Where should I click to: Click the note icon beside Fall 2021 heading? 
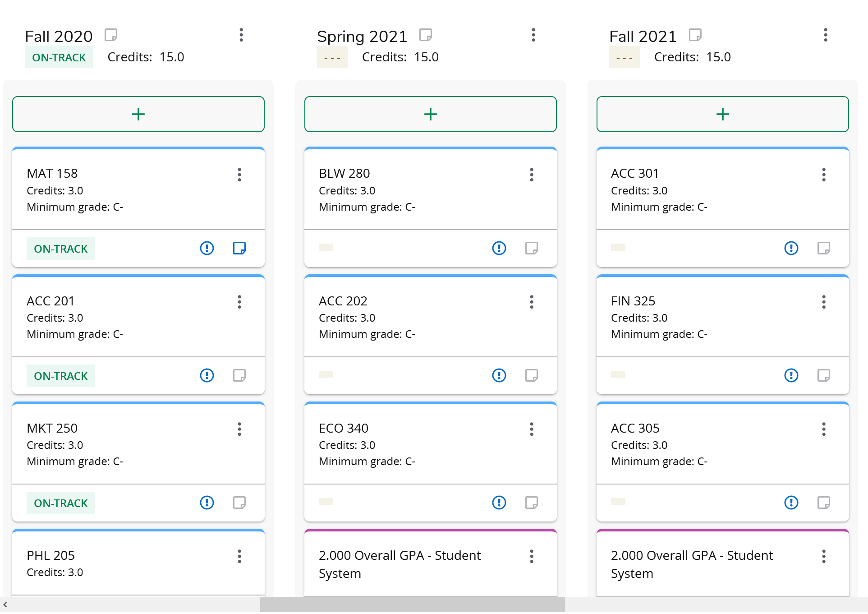point(695,35)
